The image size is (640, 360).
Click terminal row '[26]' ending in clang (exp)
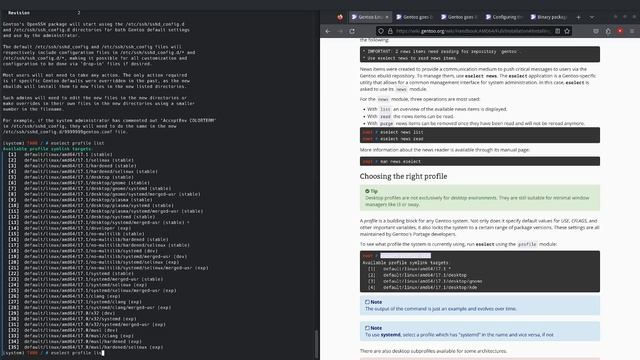tap(64, 296)
